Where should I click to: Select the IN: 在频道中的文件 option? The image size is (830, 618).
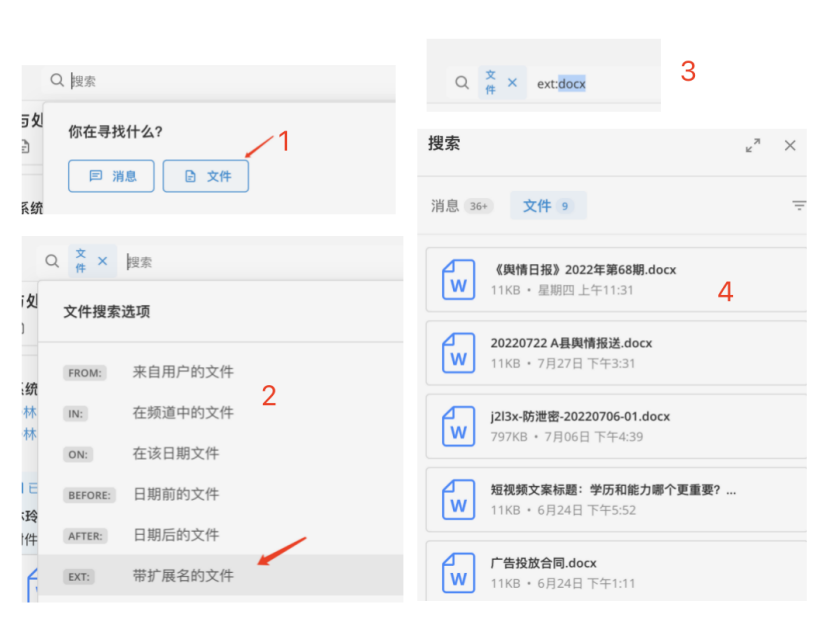[183, 413]
